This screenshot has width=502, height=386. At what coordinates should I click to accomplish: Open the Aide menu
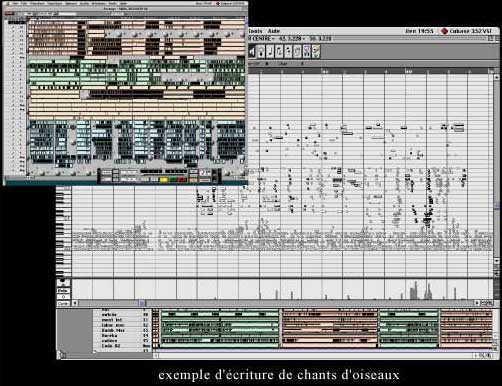[x=274, y=31]
